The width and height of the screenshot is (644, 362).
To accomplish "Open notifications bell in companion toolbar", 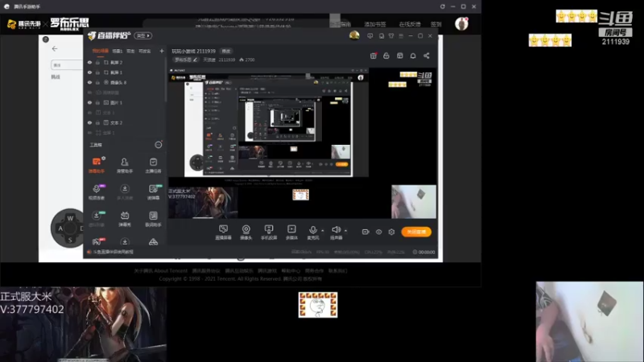I will pyautogui.click(x=413, y=56).
